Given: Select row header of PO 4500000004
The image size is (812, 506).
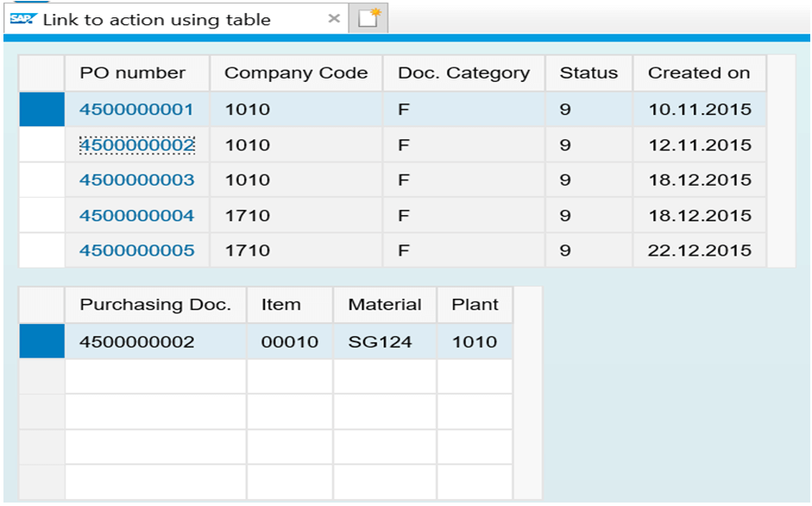Looking at the screenshot, I should click(x=42, y=215).
